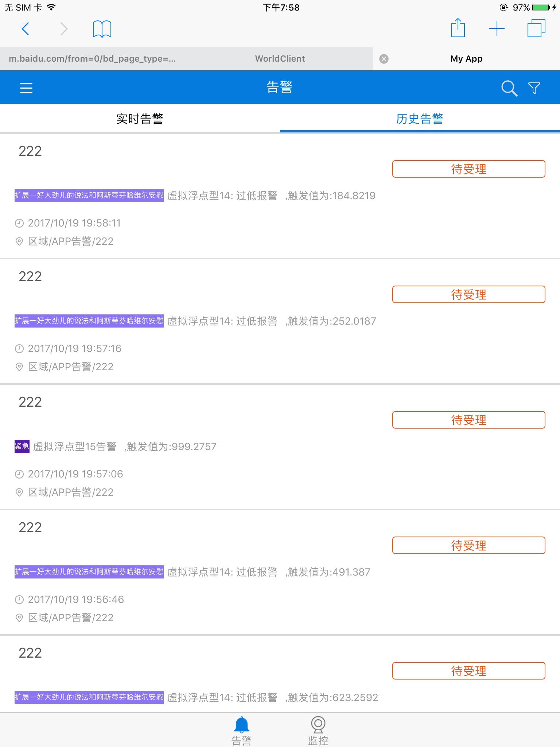560x747 pixels.
Task: Tap 待受理 for the 999.2757 urgent alarm
Action: coord(469,420)
